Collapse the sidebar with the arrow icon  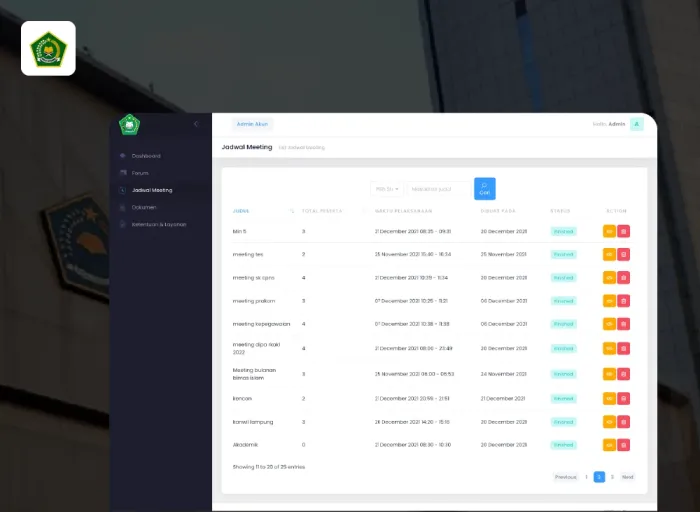pyautogui.click(x=196, y=124)
